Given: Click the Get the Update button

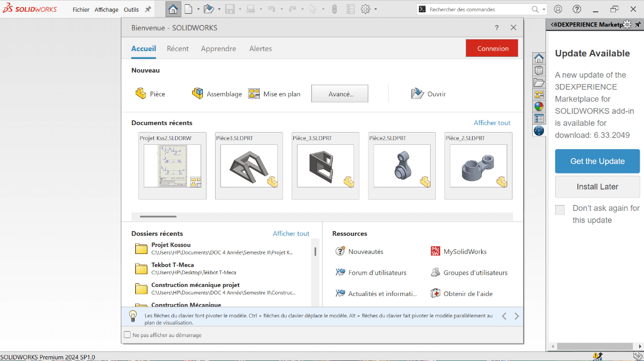Looking at the screenshot, I should (597, 161).
